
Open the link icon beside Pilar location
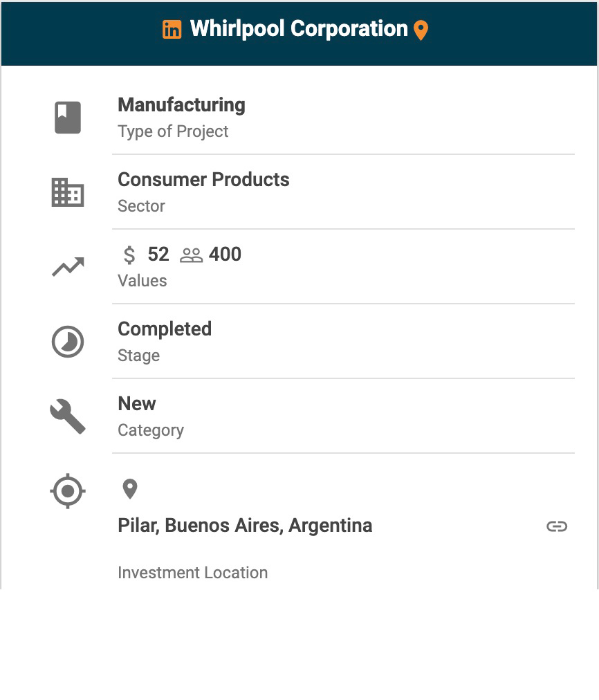coord(557,526)
